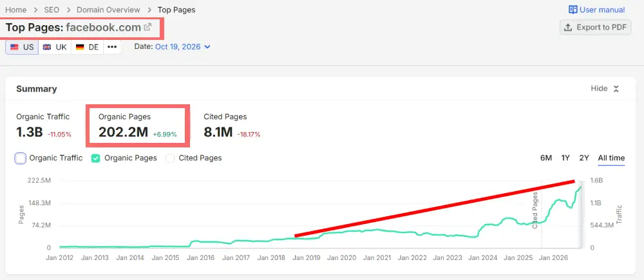Click the -11.05% traffic change value
Screen dimensions: 644x280
pos(59,135)
